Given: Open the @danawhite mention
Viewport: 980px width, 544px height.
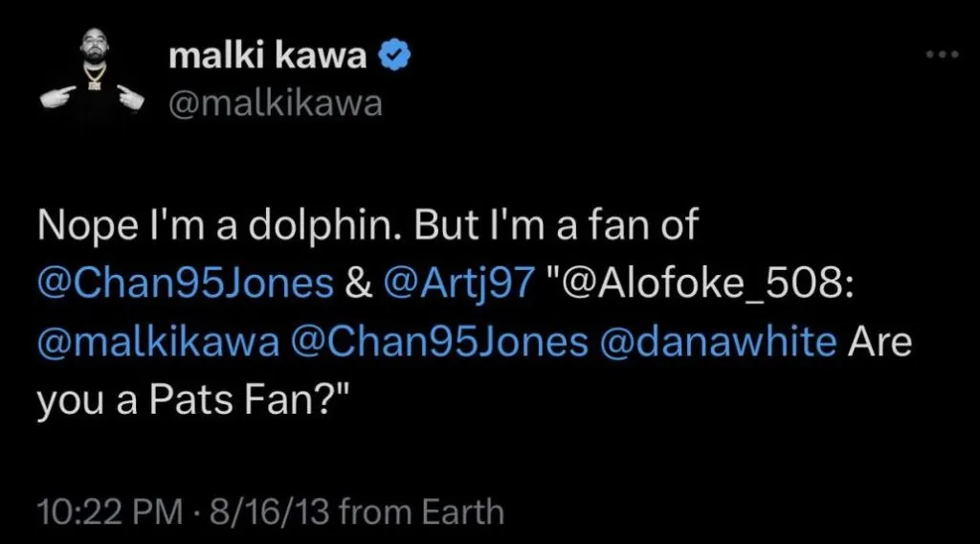Looking at the screenshot, I should (718, 341).
